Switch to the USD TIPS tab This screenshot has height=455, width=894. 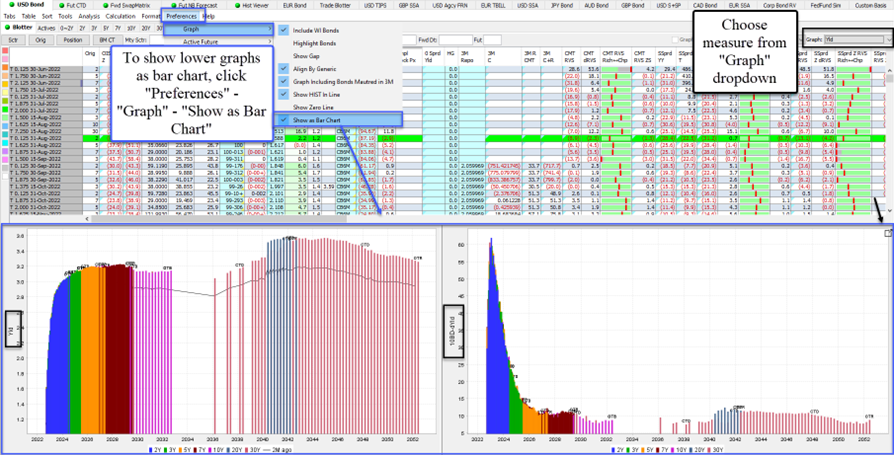point(377,5)
